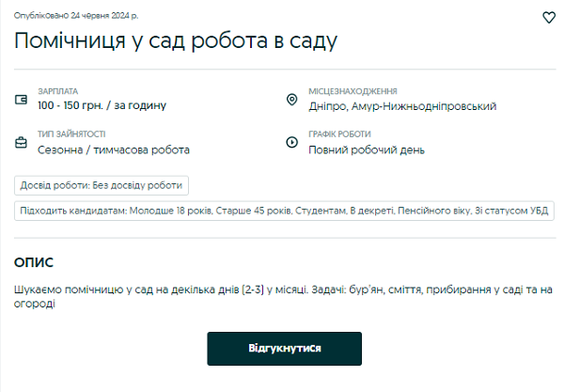Click Повний робочий день schedule text
The width and height of the screenshot is (564, 392).
pyautogui.click(x=367, y=149)
